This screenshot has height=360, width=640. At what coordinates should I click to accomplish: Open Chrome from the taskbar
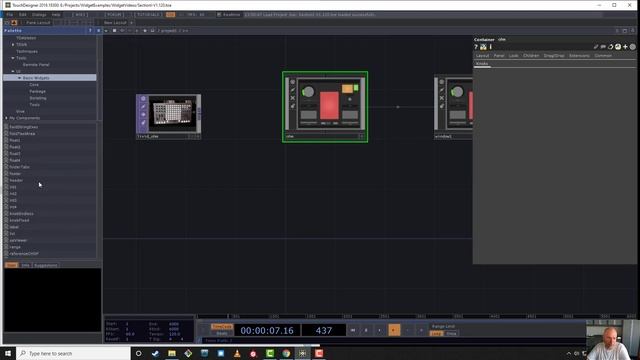pyautogui.click(x=286, y=353)
